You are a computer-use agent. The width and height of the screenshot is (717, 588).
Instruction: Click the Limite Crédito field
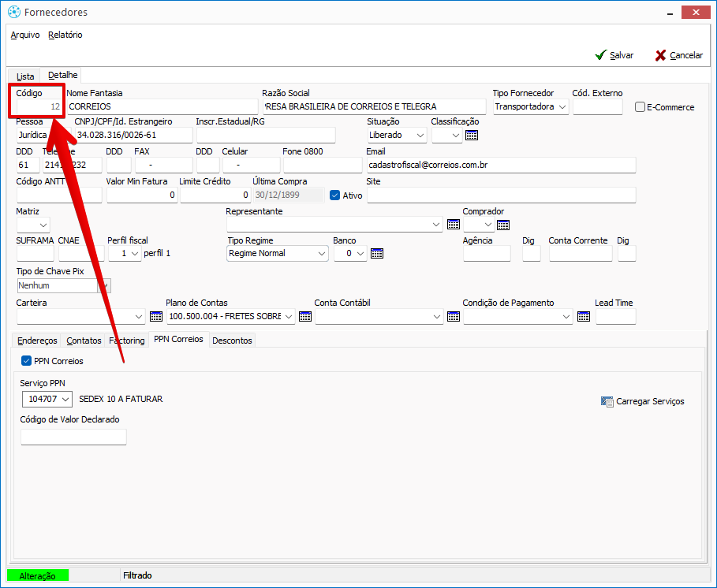(x=215, y=195)
